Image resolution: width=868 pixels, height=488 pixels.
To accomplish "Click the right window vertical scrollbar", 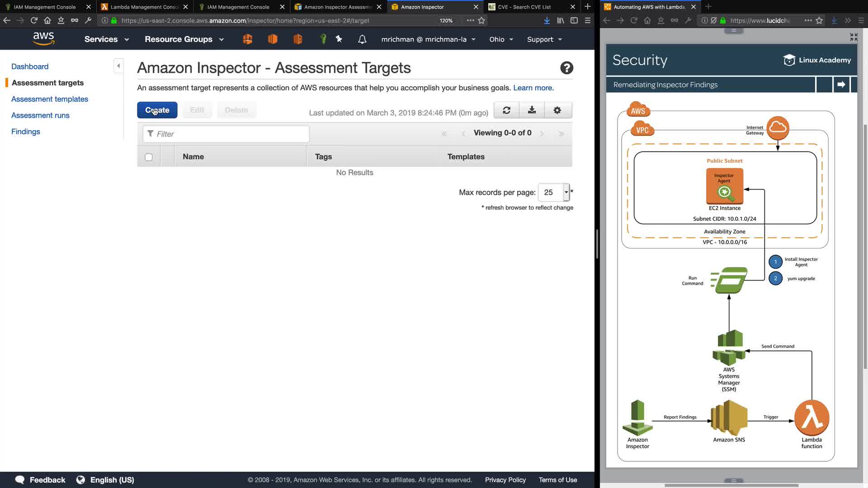I will [865, 244].
